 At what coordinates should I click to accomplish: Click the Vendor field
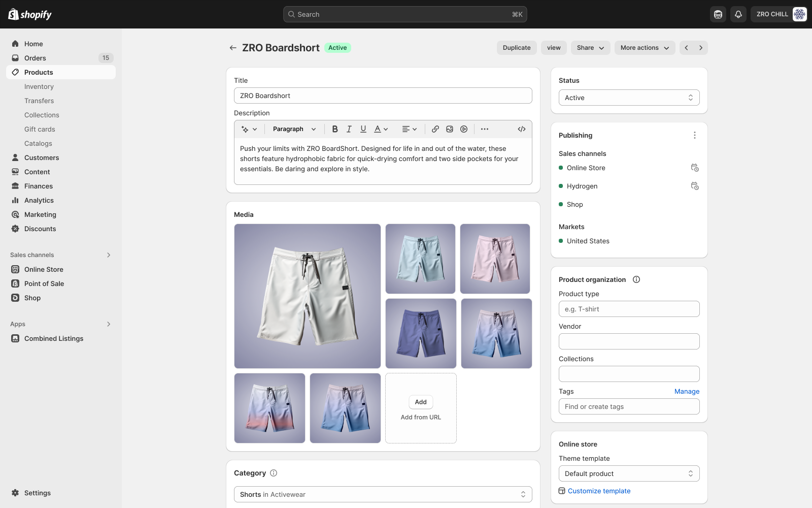coord(629,341)
